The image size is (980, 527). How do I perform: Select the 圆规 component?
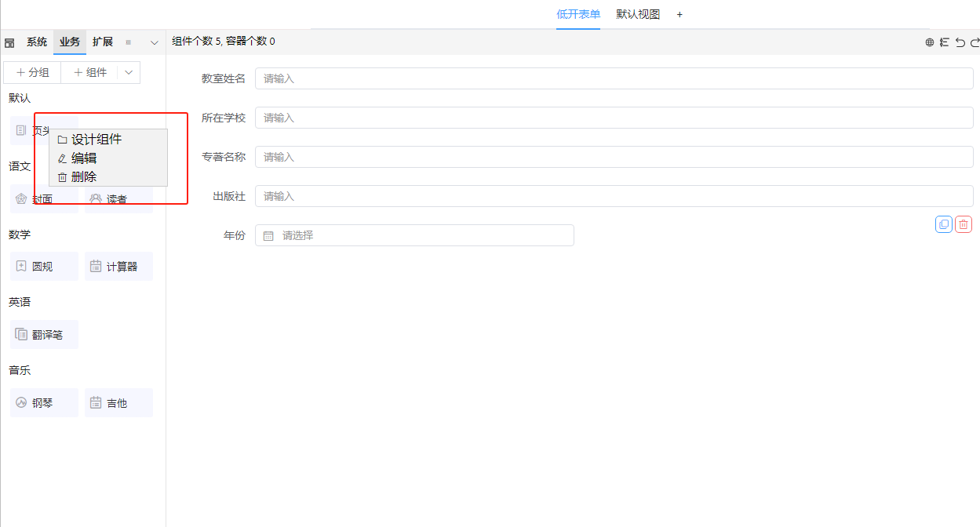pos(44,267)
